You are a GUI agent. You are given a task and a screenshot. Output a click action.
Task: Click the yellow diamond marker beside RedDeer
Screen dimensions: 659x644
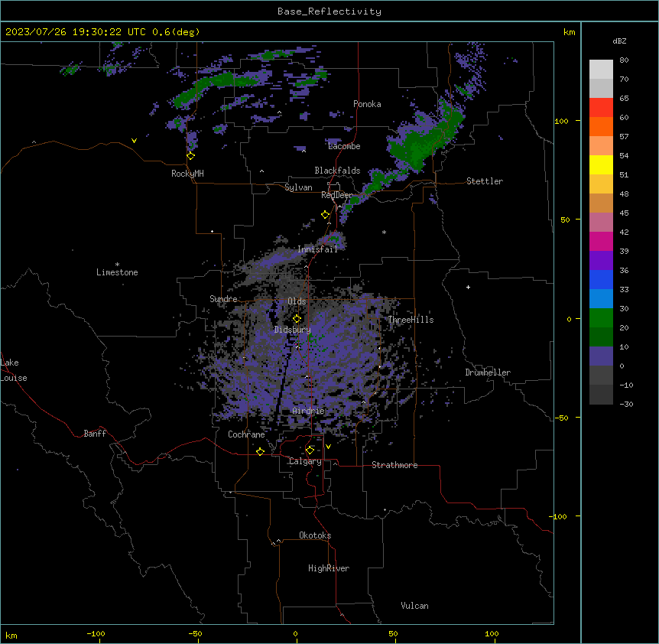(x=326, y=215)
